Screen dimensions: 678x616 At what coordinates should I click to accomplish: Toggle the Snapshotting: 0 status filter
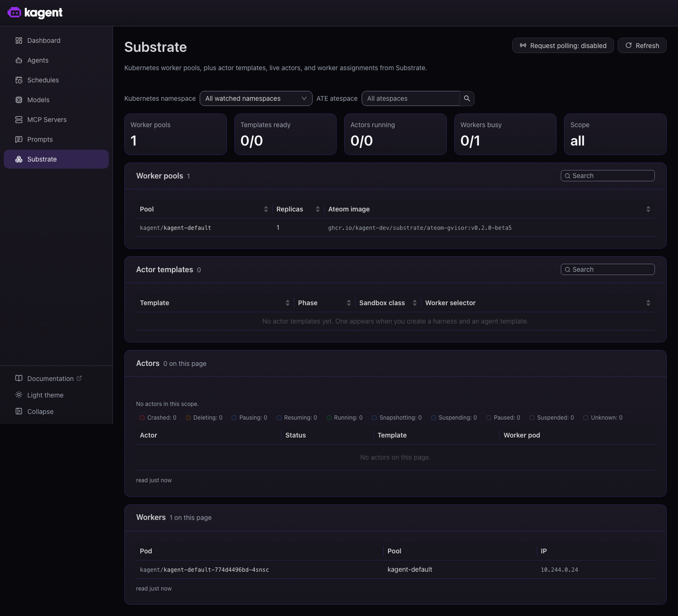click(x=397, y=418)
